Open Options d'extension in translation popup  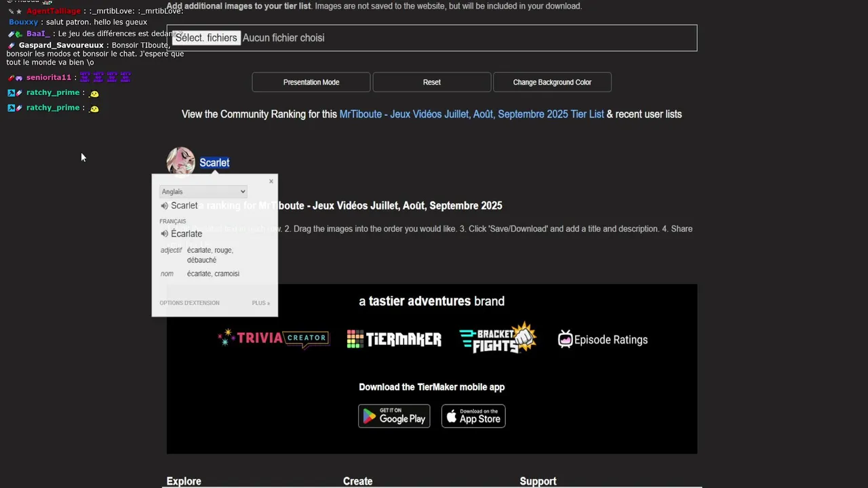coord(189,303)
